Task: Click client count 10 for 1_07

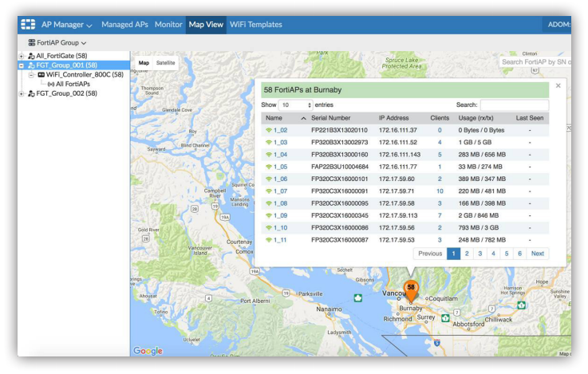Action: click(440, 191)
